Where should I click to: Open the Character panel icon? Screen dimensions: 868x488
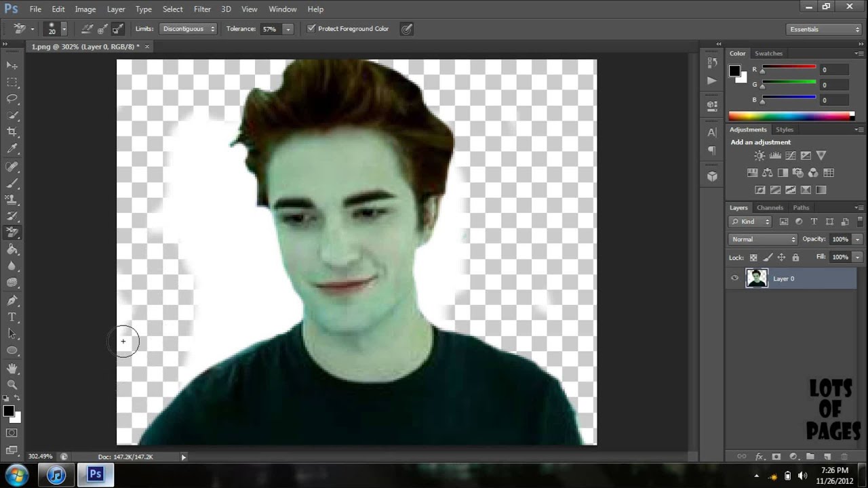click(712, 133)
